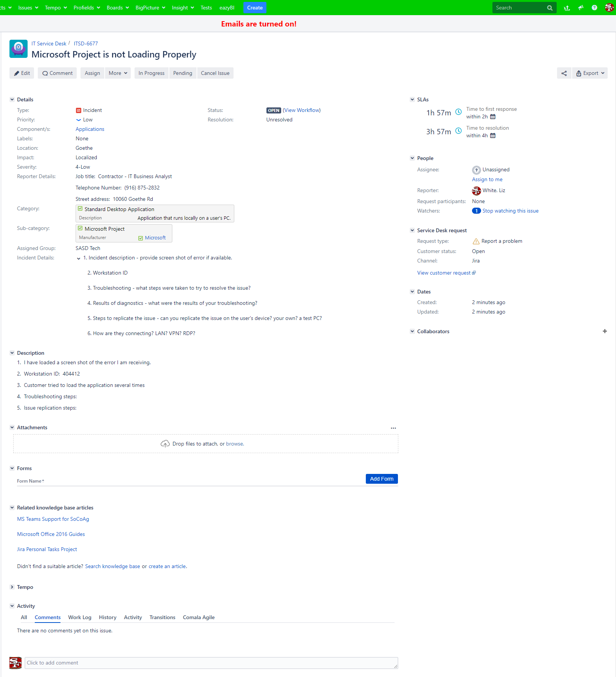Collapse the Forms section
This screenshot has height=677, width=616.
pyautogui.click(x=12, y=468)
